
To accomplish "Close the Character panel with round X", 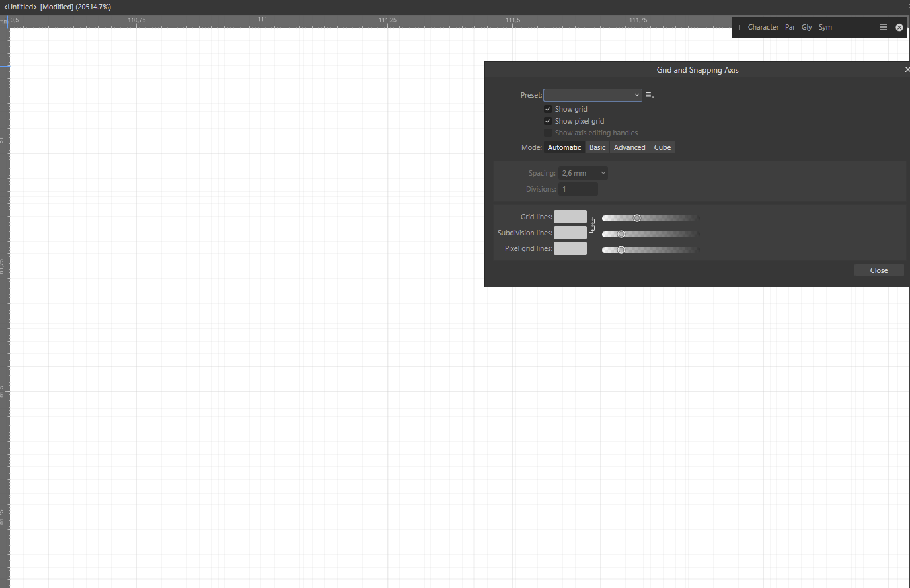I will click(x=899, y=27).
